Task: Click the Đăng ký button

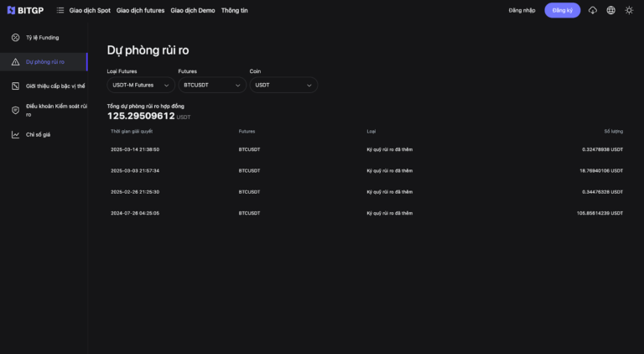Action: pyautogui.click(x=562, y=10)
